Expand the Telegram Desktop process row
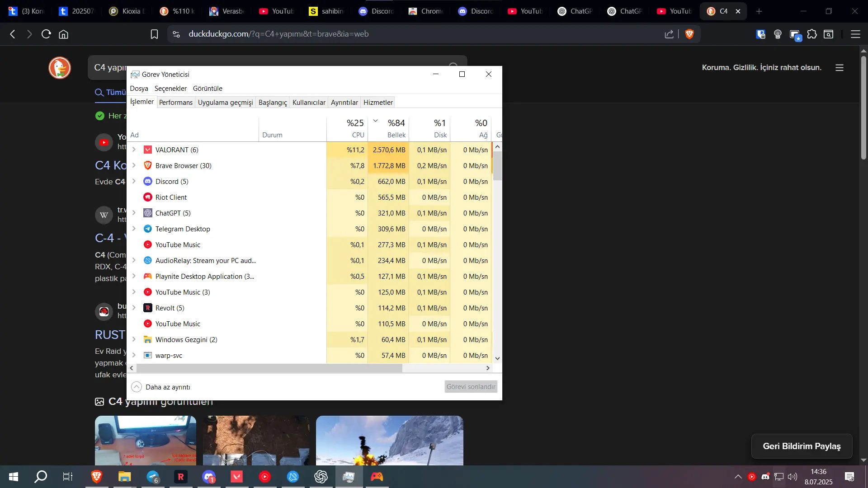 click(x=134, y=229)
